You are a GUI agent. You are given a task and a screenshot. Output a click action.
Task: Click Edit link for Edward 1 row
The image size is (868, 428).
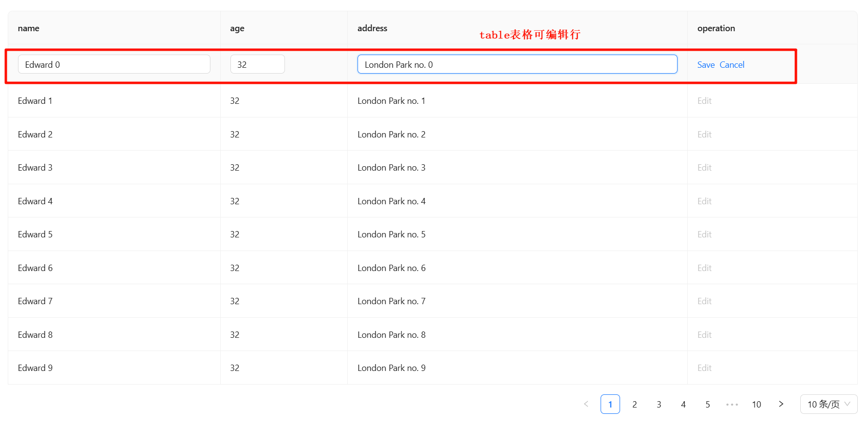(x=704, y=101)
